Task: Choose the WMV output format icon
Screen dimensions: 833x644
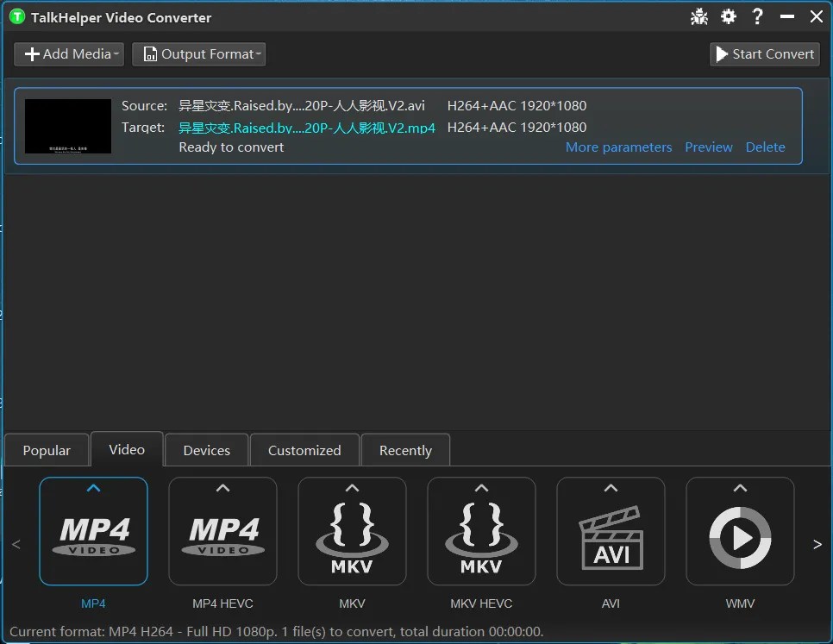Action: point(740,531)
